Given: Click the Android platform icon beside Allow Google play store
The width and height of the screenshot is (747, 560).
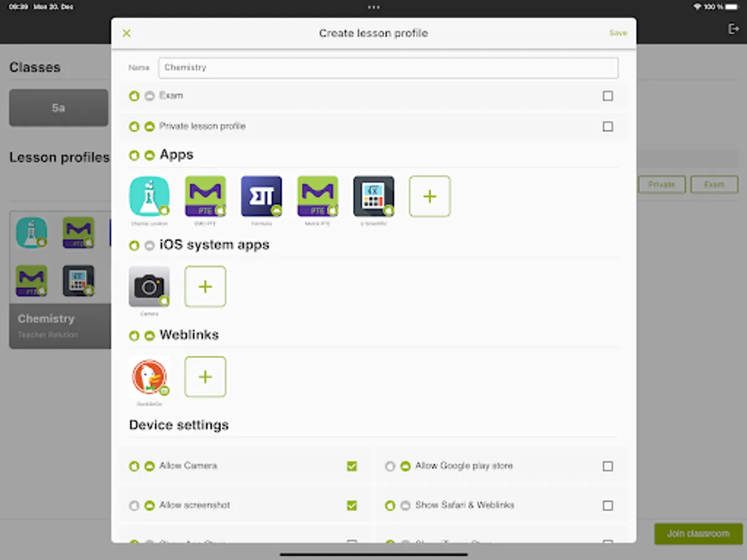Looking at the screenshot, I should (x=405, y=466).
